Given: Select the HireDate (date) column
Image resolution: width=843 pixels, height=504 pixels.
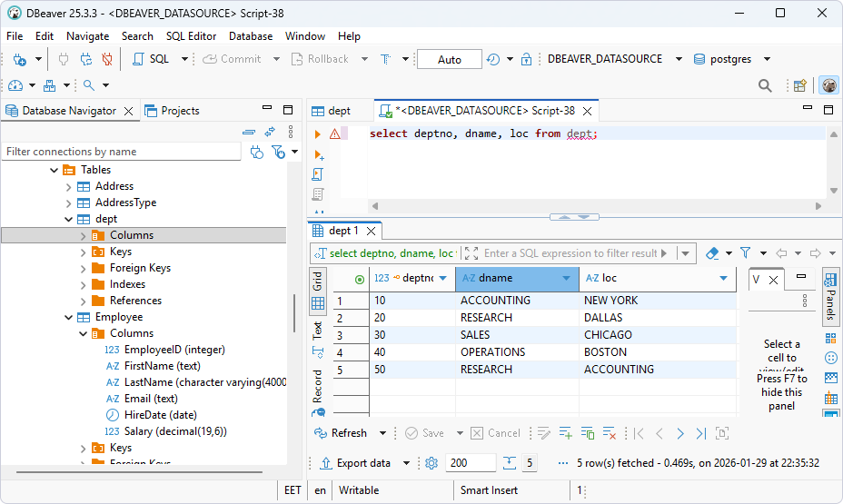Looking at the screenshot, I should [x=160, y=415].
